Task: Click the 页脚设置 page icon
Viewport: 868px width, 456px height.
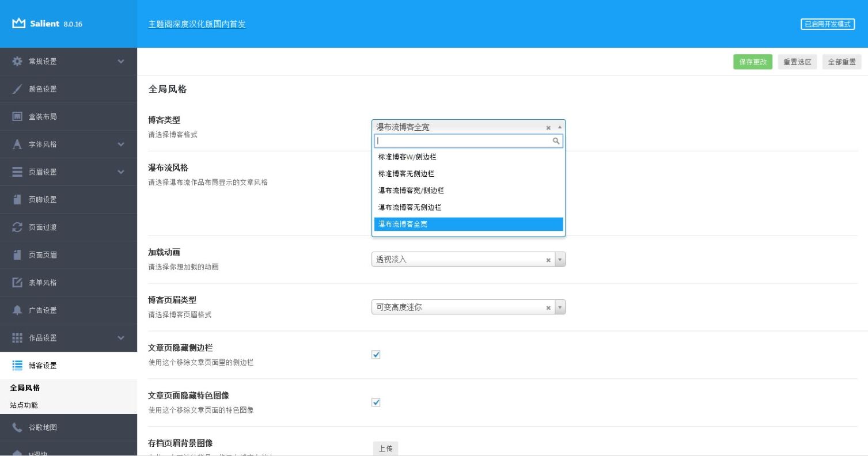Action: 17,199
